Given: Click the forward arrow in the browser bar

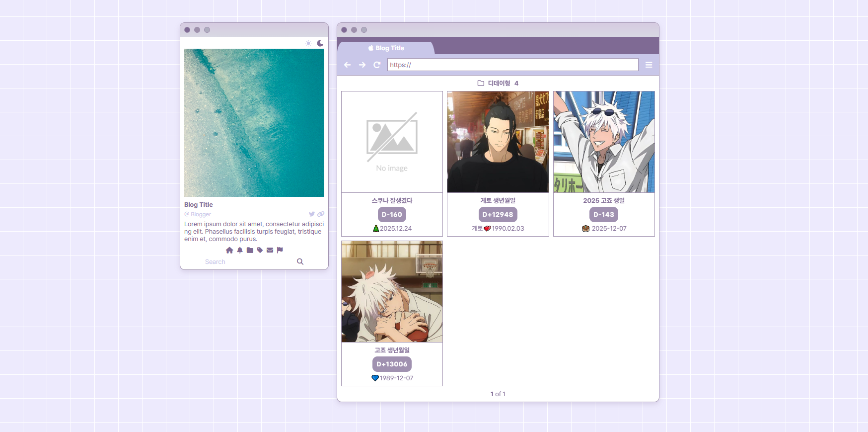Looking at the screenshot, I should (x=362, y=65).
